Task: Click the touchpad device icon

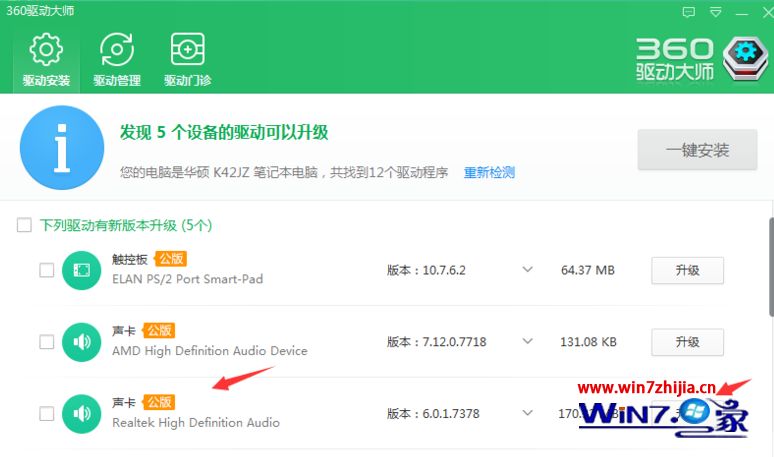Action: pyautogui.click(x=81, y=270)
